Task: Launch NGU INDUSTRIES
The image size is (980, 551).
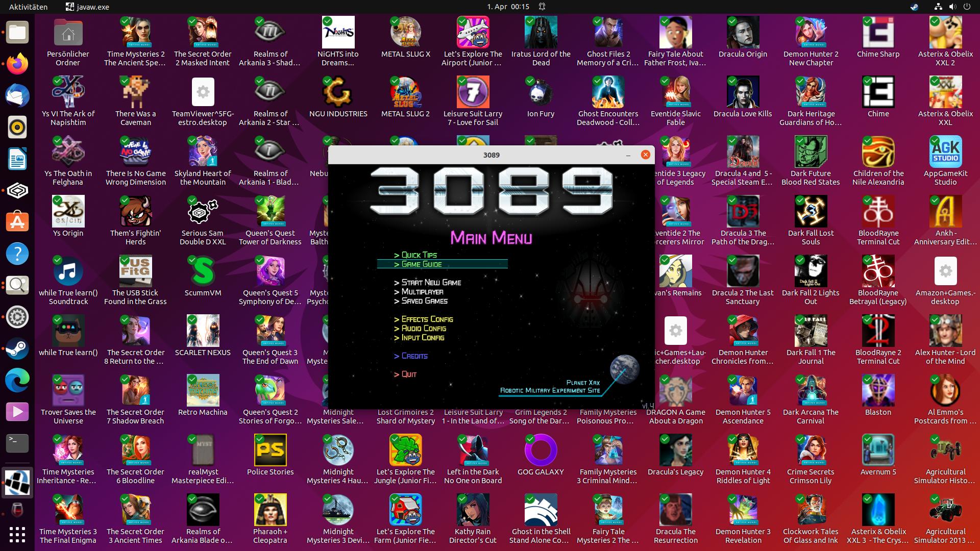Action: [x=337, y=92]
